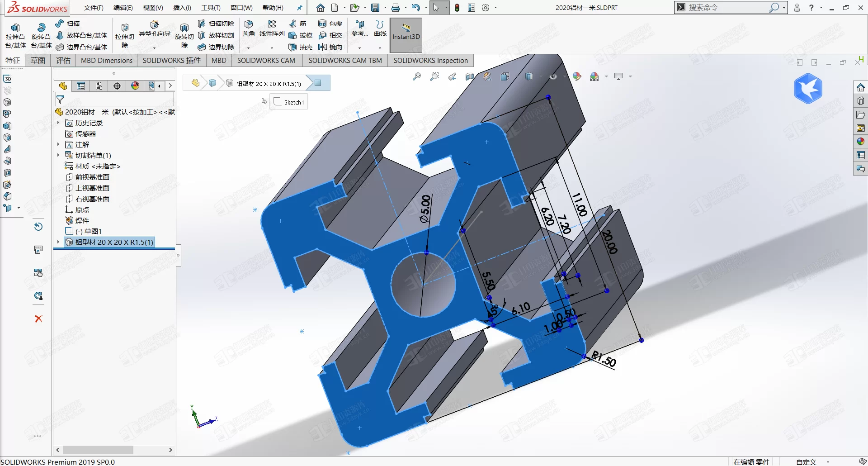Expand the 铝型材 20 X 20 X R1.5(1) node
This screenshot has height=466, width=868.
[x=58, y=242]
